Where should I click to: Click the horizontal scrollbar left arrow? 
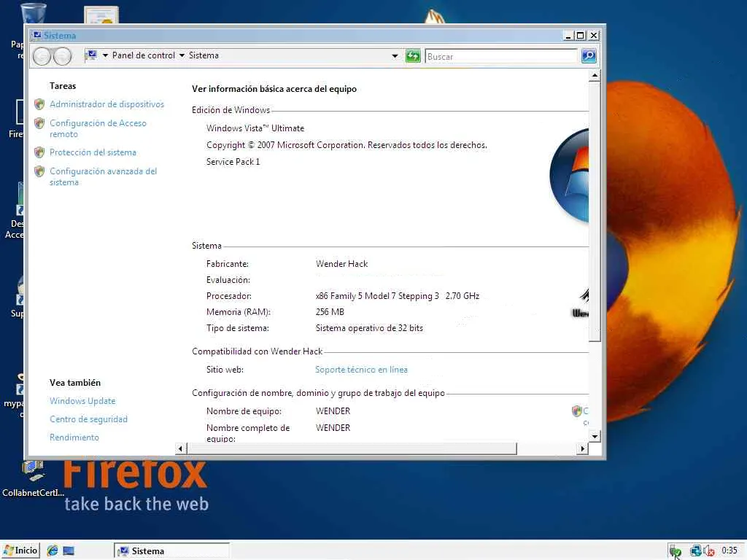180,448
